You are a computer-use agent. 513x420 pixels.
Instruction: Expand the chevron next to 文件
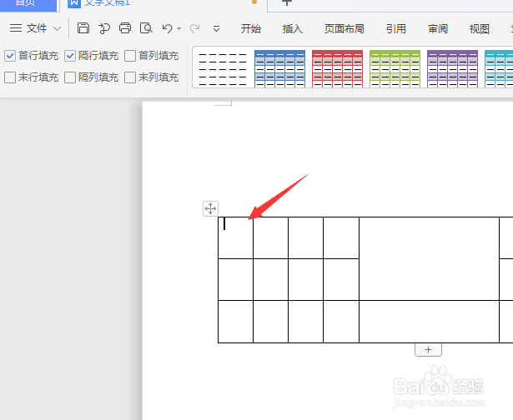point(58,29)
